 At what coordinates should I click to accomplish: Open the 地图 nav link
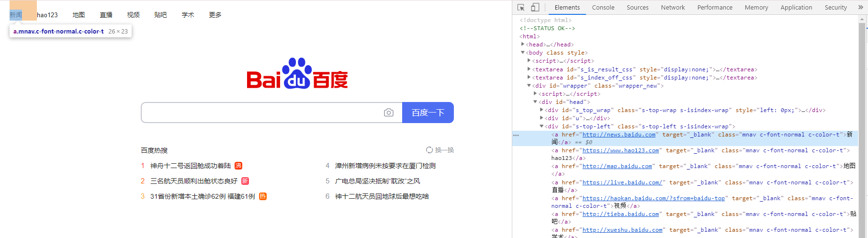pyautogui.click(x=79, y=15)
